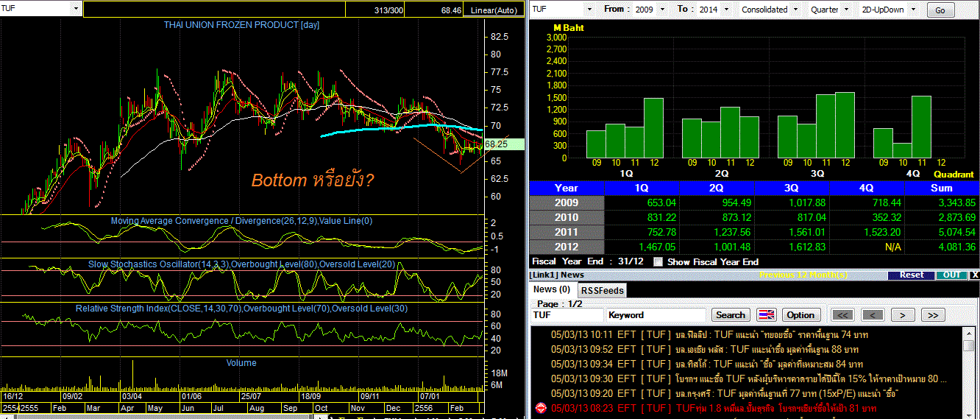Open the 09:20 news with 15xP/E

point(724,393)
